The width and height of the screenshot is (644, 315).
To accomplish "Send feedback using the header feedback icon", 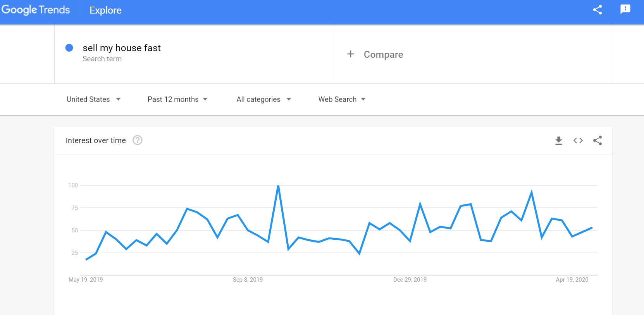I will tap(625, 10).
